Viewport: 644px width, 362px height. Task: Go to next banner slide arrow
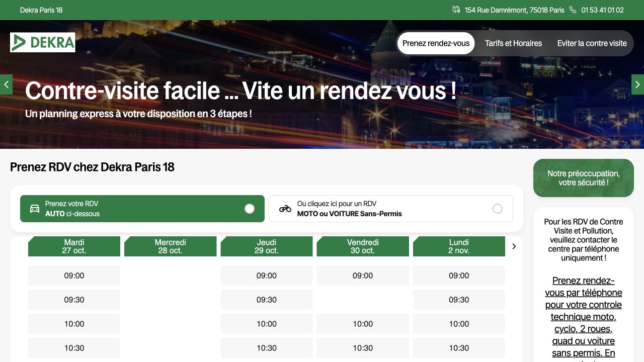click(637, 84)
